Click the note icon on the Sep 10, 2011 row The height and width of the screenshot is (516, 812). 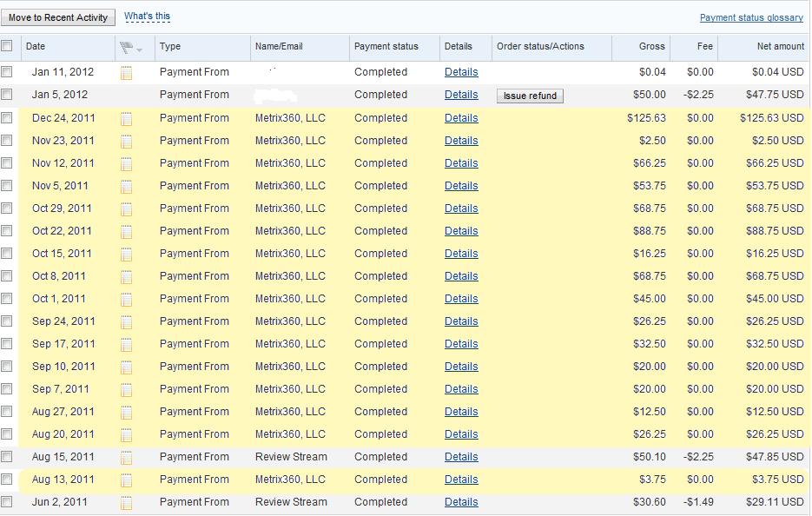point(127,366)
